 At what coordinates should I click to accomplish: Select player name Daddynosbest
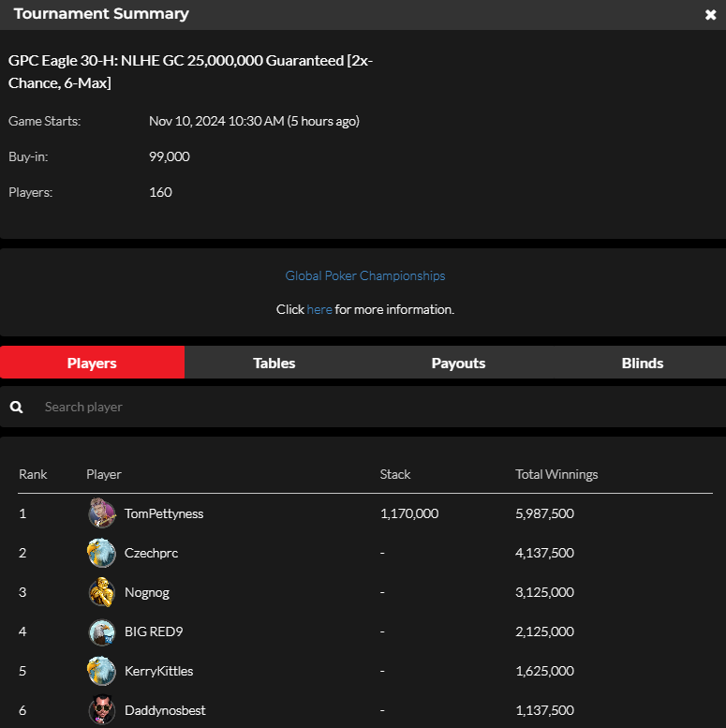tap(165, 710)
